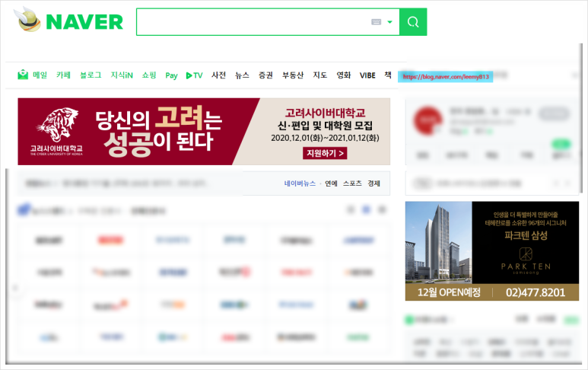Open 연예 news link
Image resolution: width=588 pixels, height=370 pixels.
tap(331, 183)
